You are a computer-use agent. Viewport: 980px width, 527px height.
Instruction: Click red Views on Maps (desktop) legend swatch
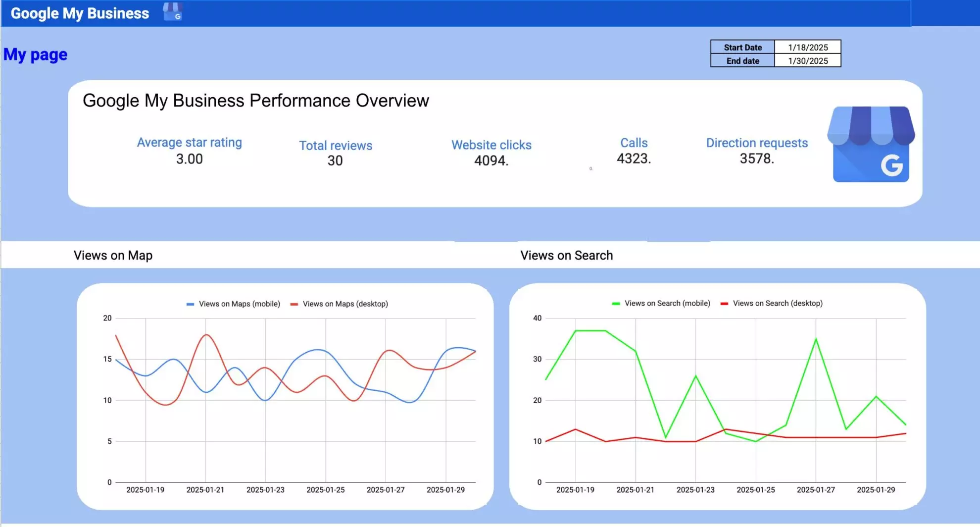pos(294,304)
